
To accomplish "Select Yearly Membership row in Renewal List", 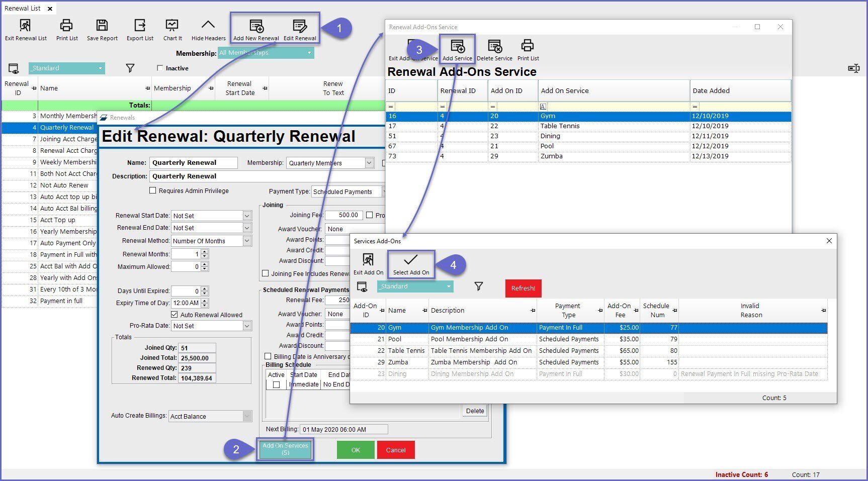I will coord(50,231).
